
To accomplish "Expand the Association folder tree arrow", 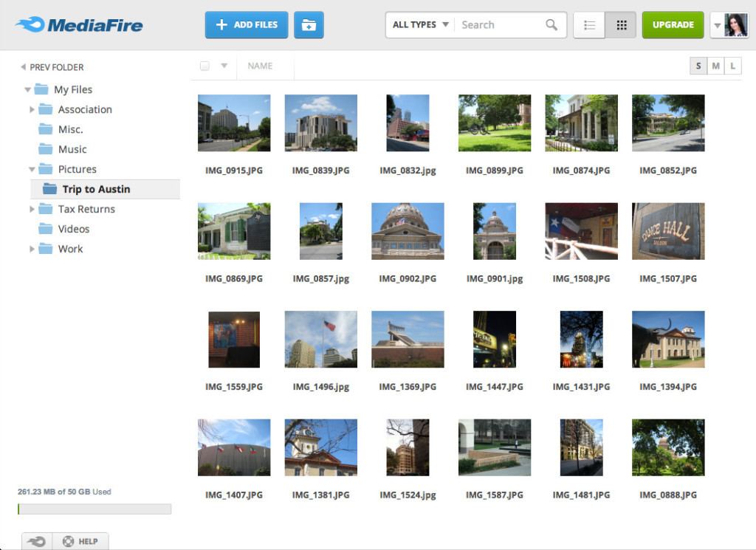I will click(32, 109).
